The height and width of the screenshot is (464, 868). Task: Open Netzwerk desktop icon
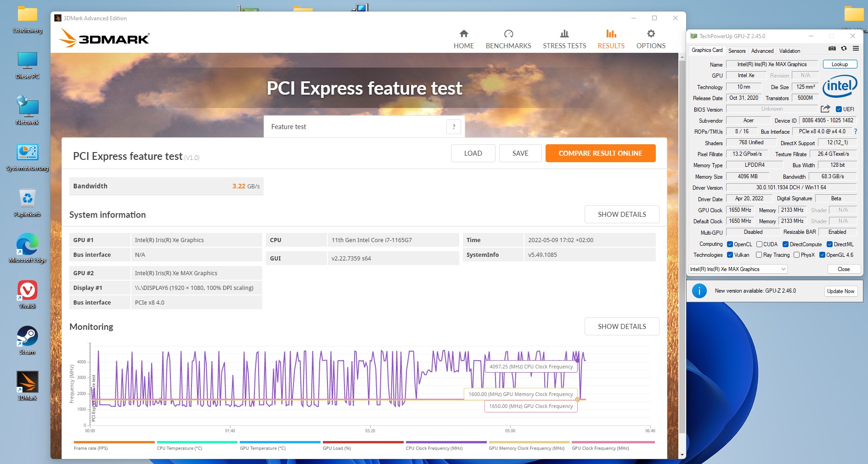28,111
